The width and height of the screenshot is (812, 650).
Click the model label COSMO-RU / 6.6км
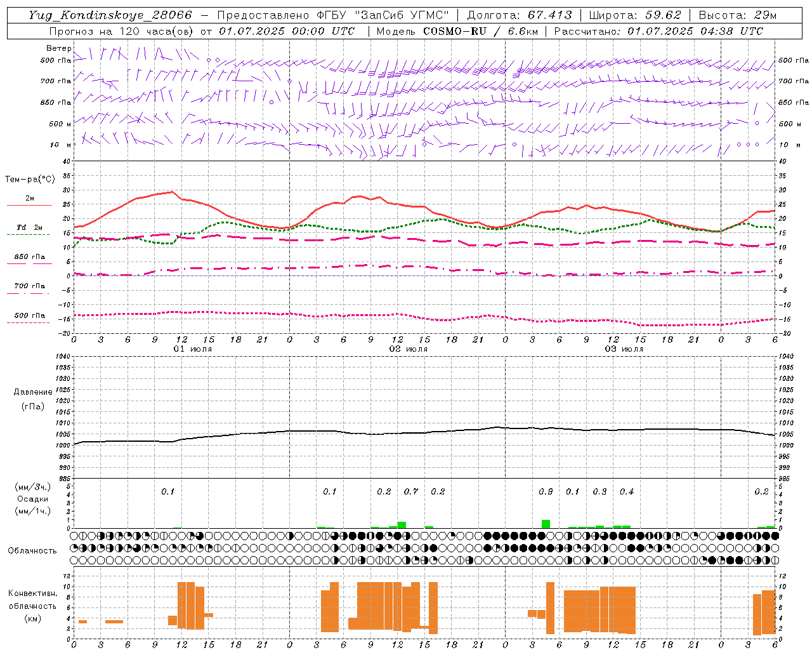coord(481,31)
